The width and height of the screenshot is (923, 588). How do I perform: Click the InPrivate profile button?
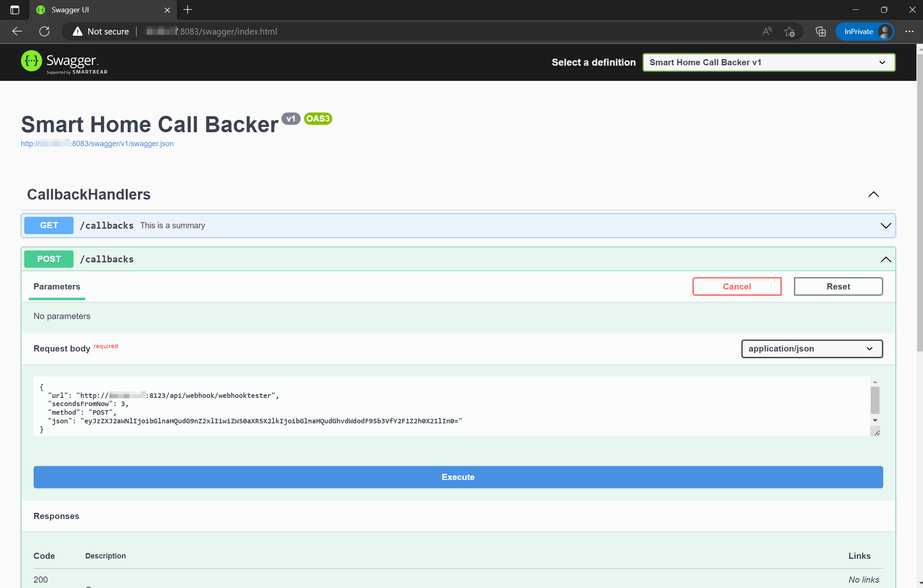tap(865, 31)
